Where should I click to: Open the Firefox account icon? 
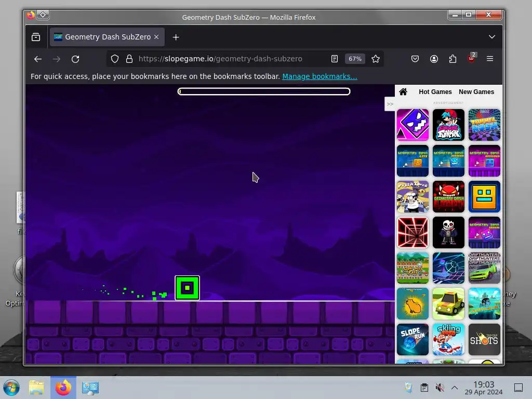(x=434, y=59)
